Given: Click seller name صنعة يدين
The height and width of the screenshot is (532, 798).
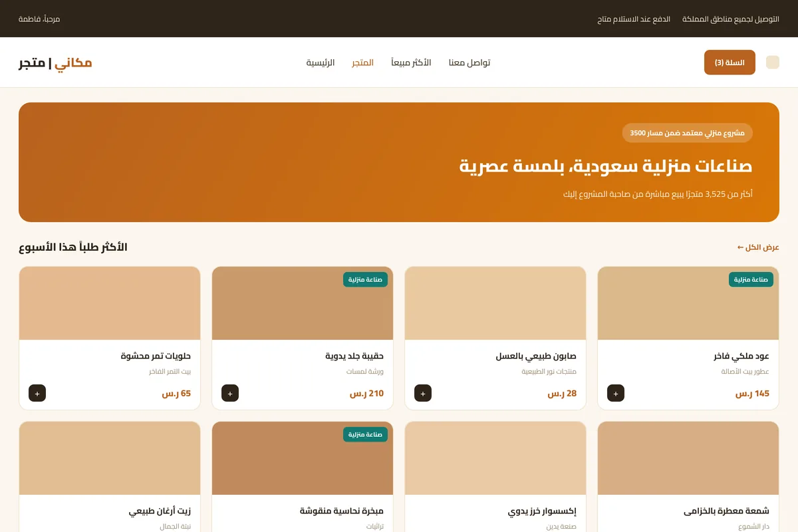Looking at the screenshot, I should pyautogui.click(x=561, y=527).
